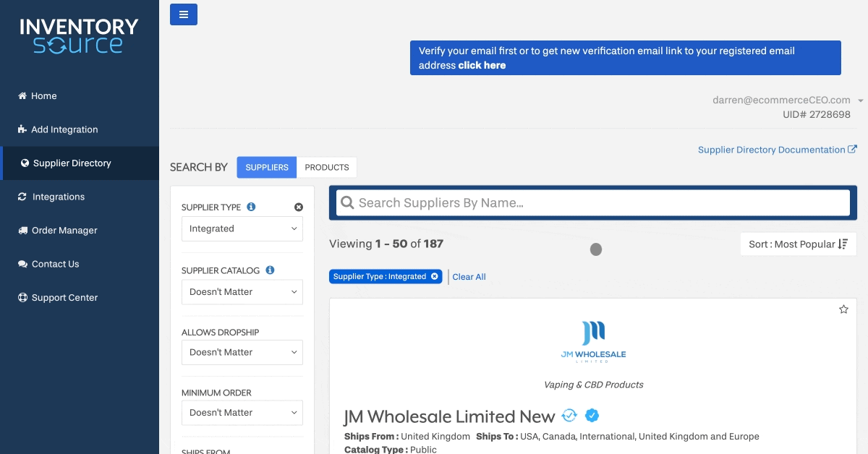Click the integrated sync icon beside JM Wholesale
The width and height of the screenshot is (868, 454).
tap(569, 416)
